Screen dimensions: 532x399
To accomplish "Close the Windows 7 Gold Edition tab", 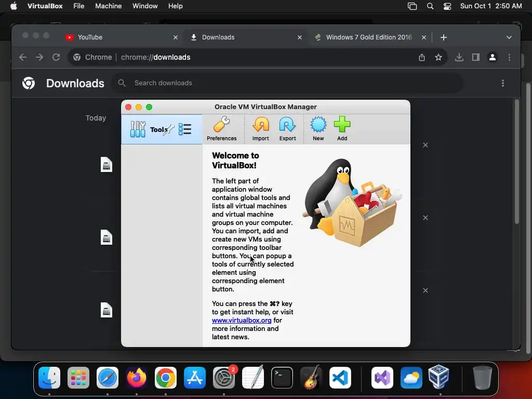I will [424, 37].
